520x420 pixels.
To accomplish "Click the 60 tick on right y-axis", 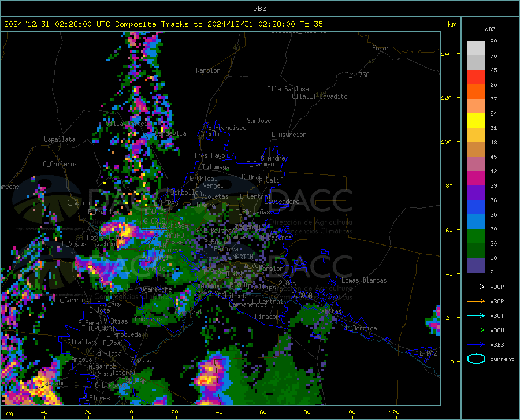I will click(449, 230).
